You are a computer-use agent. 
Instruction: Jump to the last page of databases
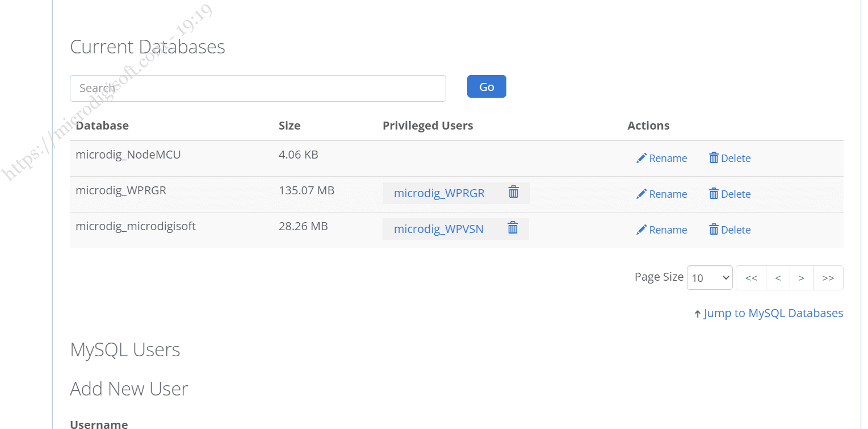pos(828,277)
